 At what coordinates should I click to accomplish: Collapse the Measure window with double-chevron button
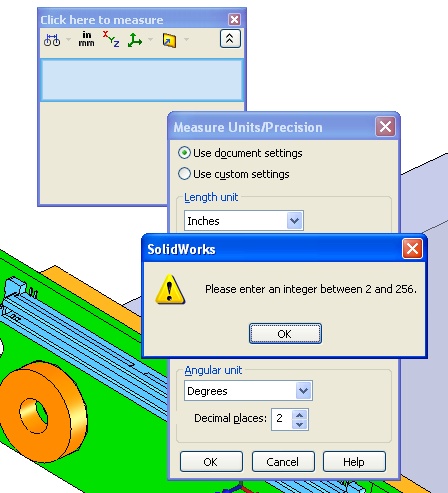click(230, 39)
